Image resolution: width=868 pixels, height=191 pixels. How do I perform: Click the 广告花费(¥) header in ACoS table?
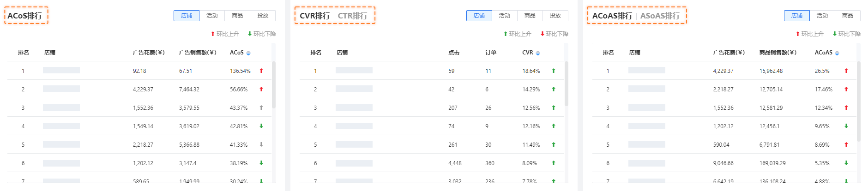tap(149, 53)
